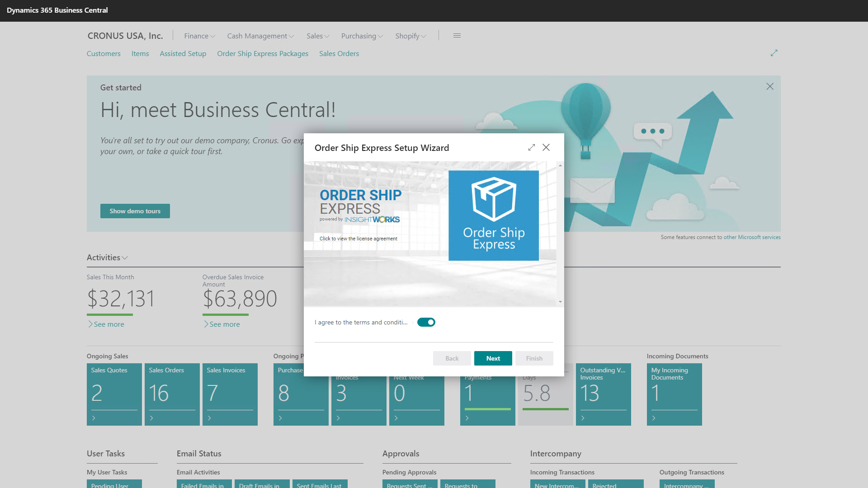The width and height of the screenshot is (868, 488).
Task: Click Show demo tours button
Action: (x=135, y=211)
